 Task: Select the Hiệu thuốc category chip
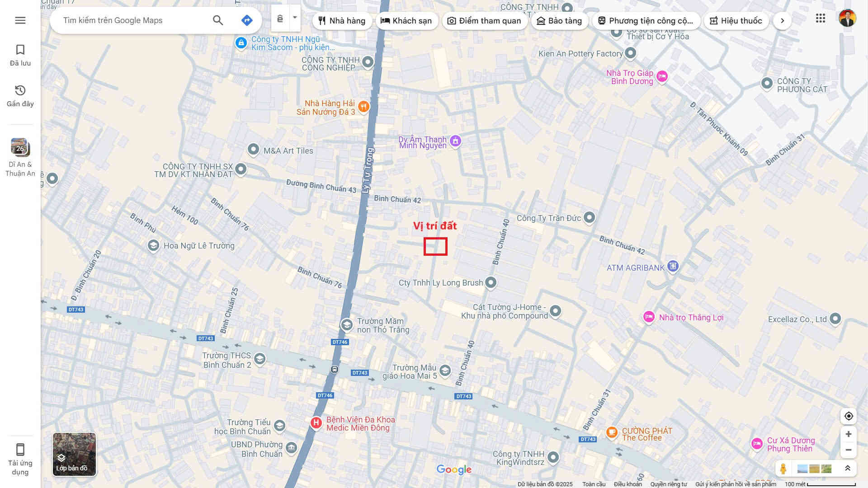click(x=736, y=21)
